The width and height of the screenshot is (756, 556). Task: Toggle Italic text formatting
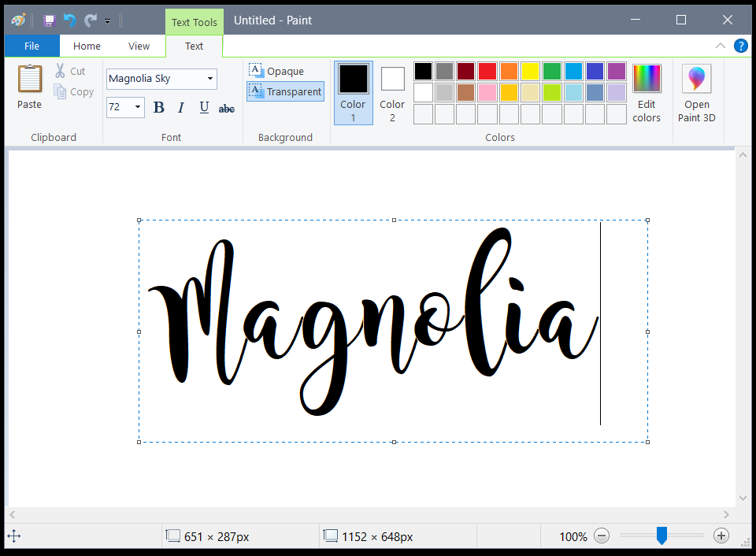click(181, 107)
